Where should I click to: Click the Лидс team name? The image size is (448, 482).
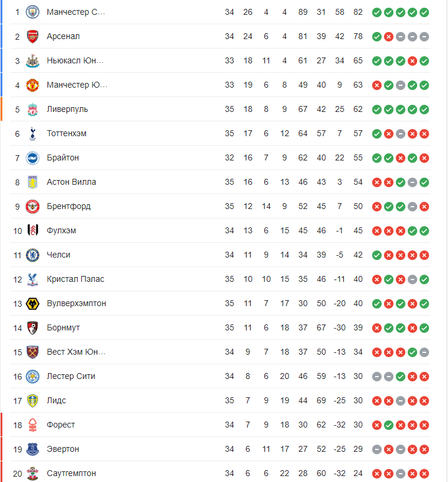click(56, 400)
